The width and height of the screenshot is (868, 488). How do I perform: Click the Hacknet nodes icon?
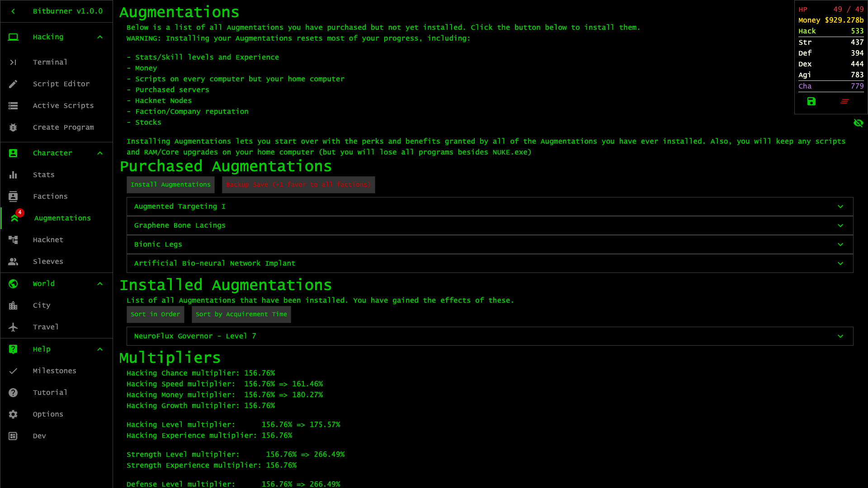click(x=13, y=240)
